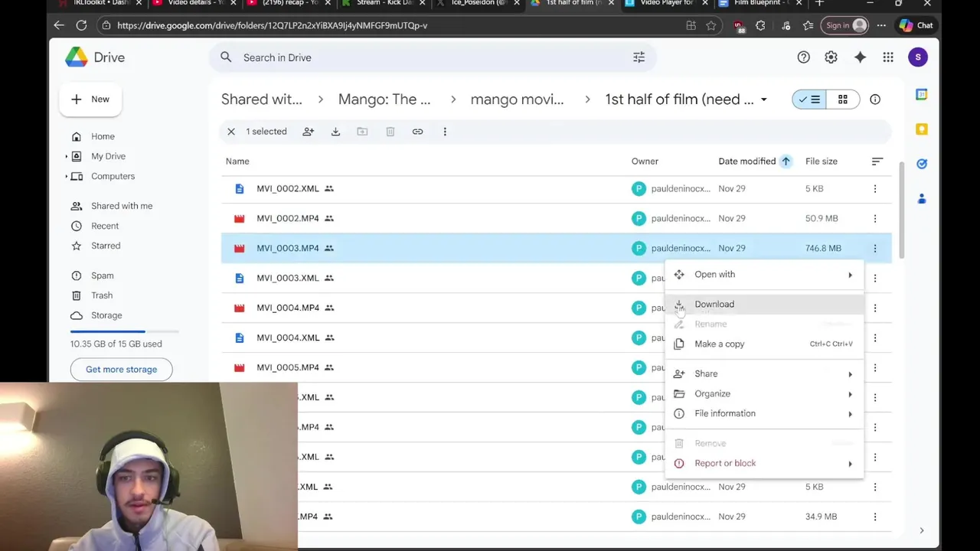The image size is (980, 551).
Task: Expand Open with submenu
Action: (850, 275)
